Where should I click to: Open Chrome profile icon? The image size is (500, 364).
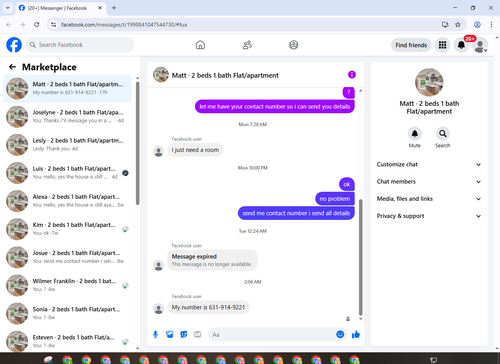tap(477, 25)
